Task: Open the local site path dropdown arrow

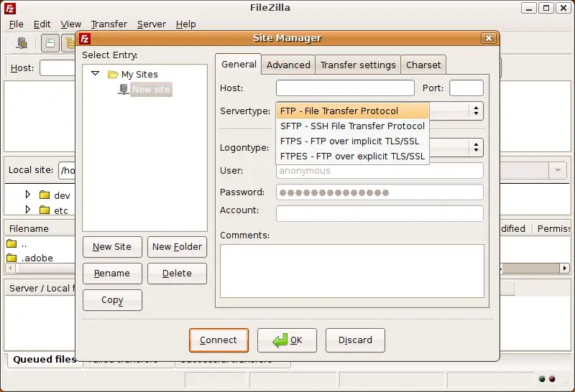Action: click(558, 170)
